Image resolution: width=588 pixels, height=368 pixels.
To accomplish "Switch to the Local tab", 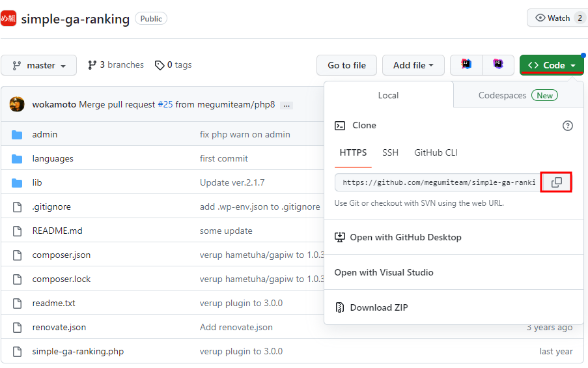I will [x=389, y=95].
